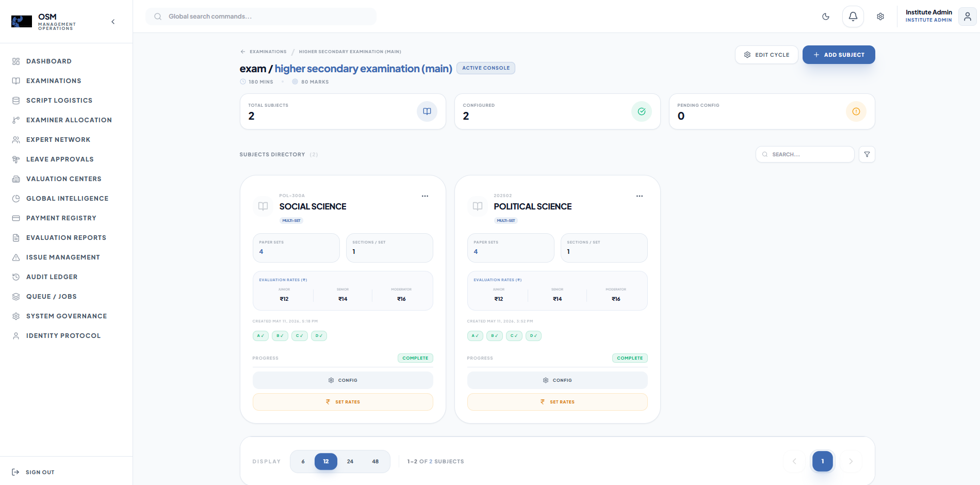Click the Configured checkmark icon
Screen dimensions: 980x485
642,111
